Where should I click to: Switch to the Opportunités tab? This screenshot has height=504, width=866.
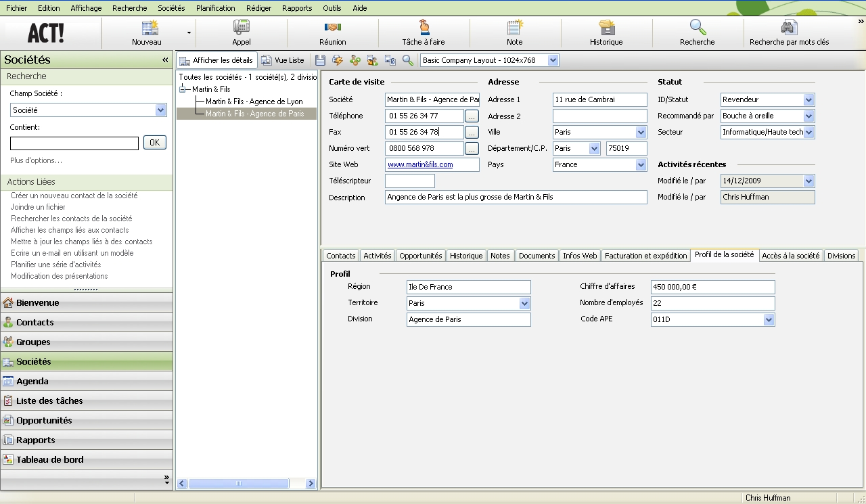pos(420,256)
